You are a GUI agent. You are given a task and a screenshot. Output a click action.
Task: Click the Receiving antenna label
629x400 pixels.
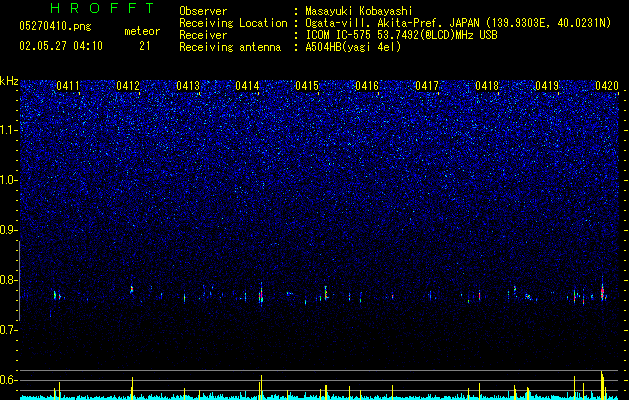[x=230, y=47]
